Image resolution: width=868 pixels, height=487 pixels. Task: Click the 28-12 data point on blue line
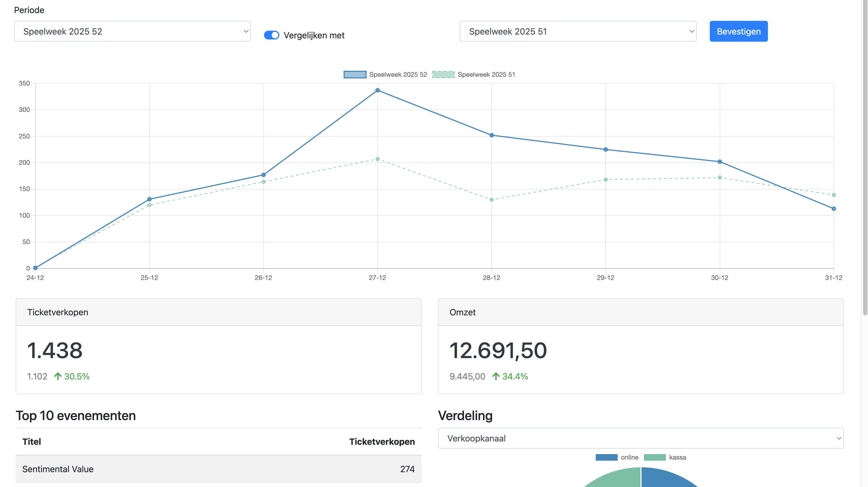[x=491, y=135]
